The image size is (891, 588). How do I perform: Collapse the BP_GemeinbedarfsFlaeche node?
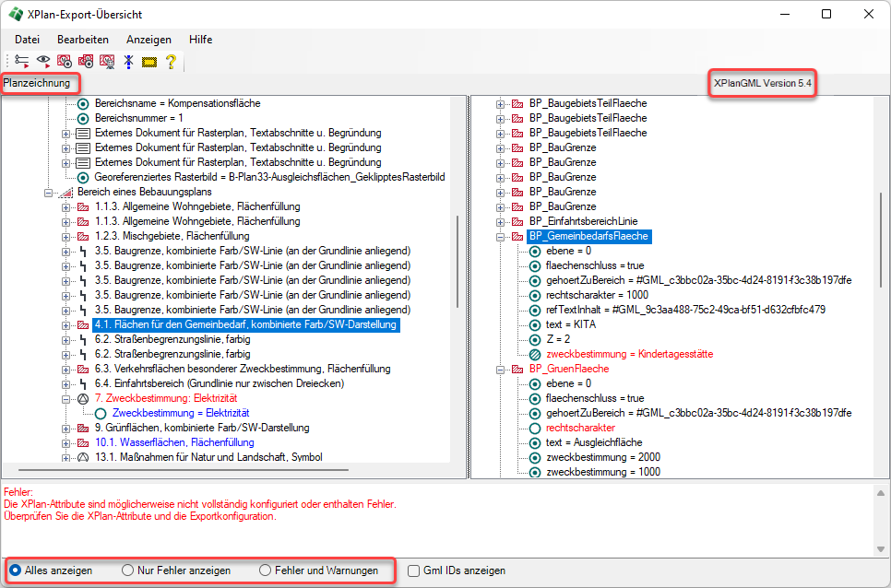(501, 236)
